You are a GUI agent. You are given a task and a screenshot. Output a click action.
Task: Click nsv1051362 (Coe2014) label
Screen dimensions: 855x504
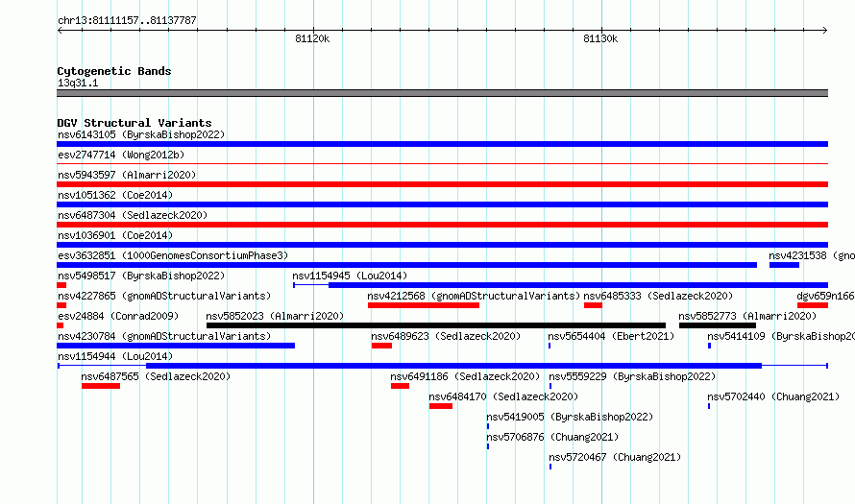pos(115,195)
